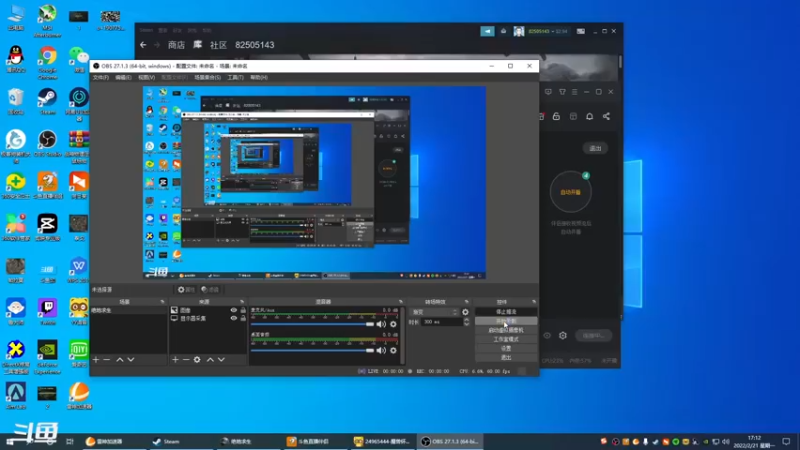The width and height of the screenshot is (800, 450).
Task: Open the 82505143 profile tab in Steam
Action: tap(255, 45)
